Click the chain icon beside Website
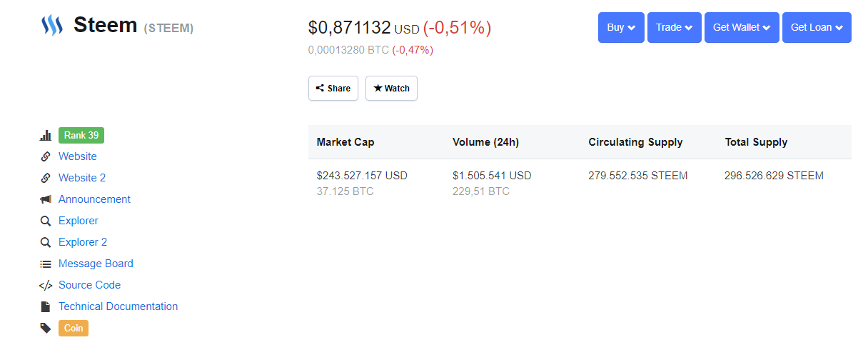This screenshot has height=340, width=868. (x=46, y=156)
